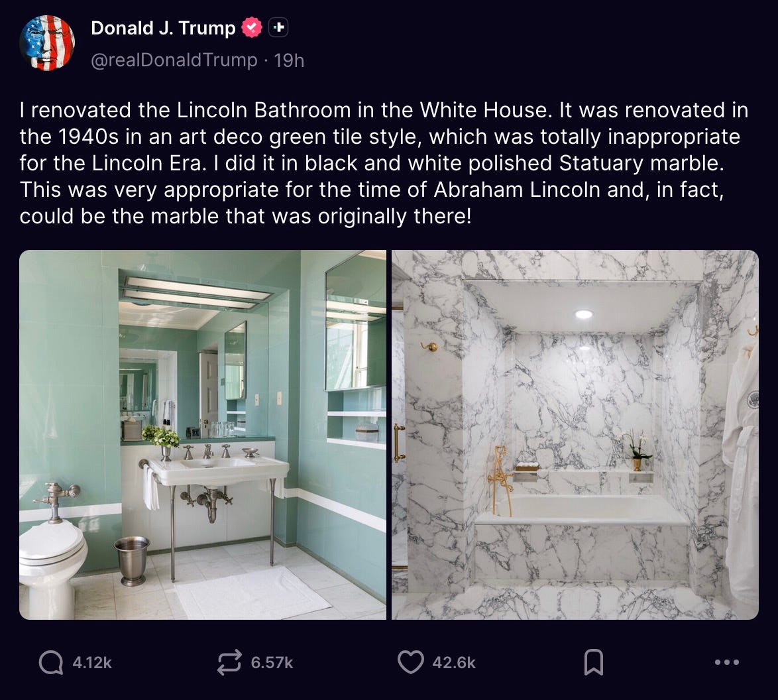Open the green tile bathroom photo
This screenshot has height=700, width=778.
pos(202,434)
